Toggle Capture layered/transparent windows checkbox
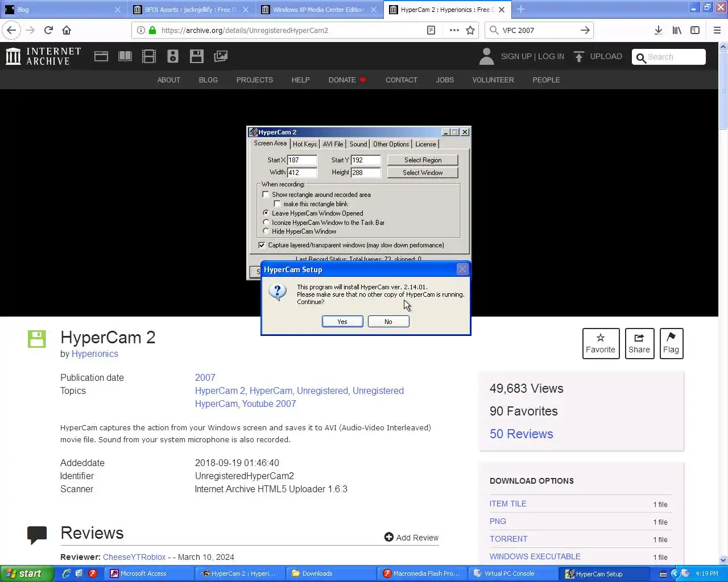Screen dimensions: 728x582 (x=262, y=245)
